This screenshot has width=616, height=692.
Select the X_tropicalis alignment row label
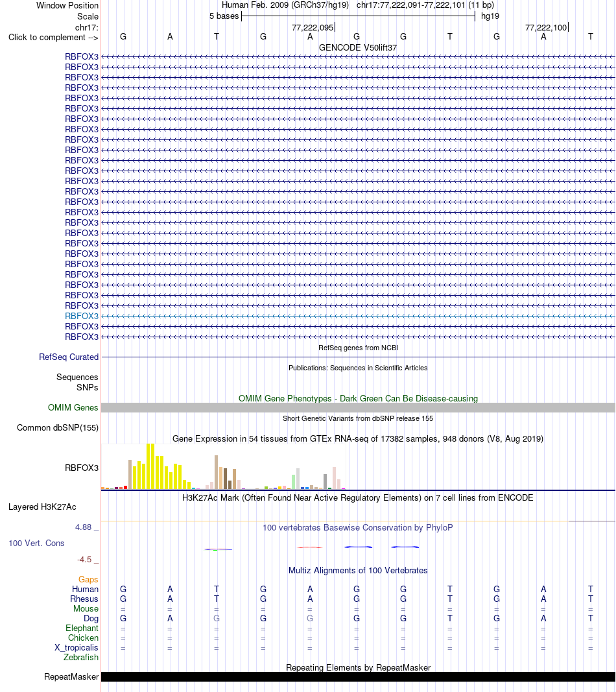click(77, 647)
